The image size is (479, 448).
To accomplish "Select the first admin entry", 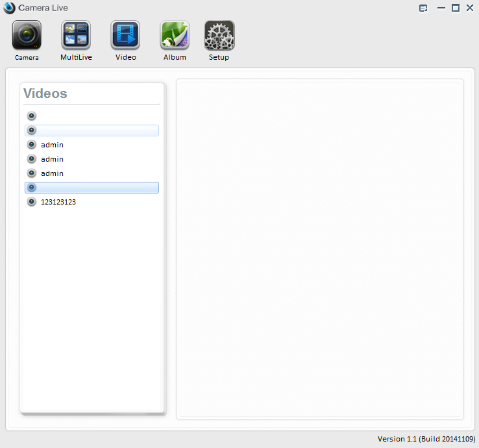I will (x=52, y=145).
